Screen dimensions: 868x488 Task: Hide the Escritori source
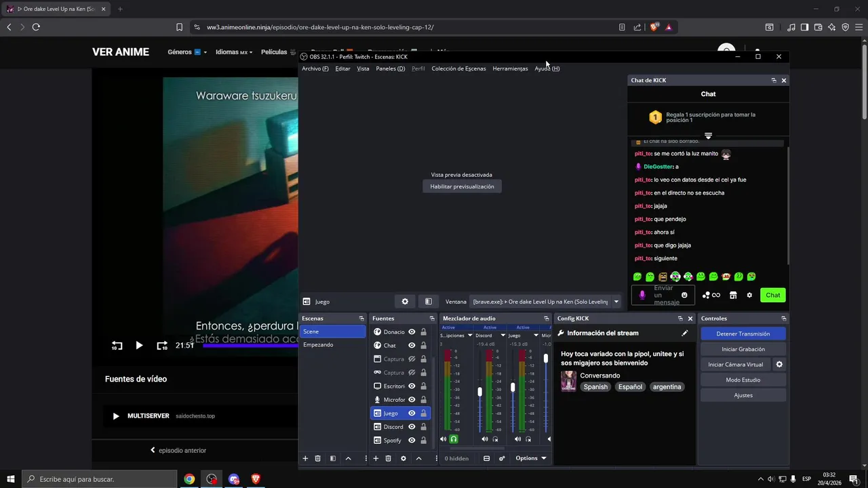tap(412, 386)
